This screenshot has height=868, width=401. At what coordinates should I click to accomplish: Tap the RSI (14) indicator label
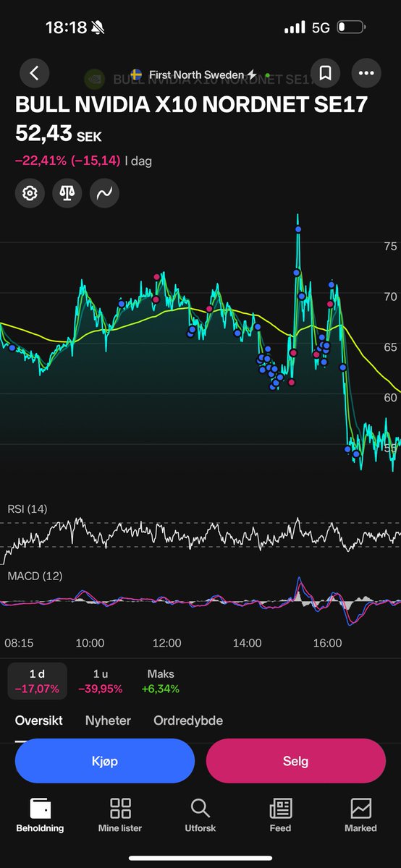click(28, 509)
